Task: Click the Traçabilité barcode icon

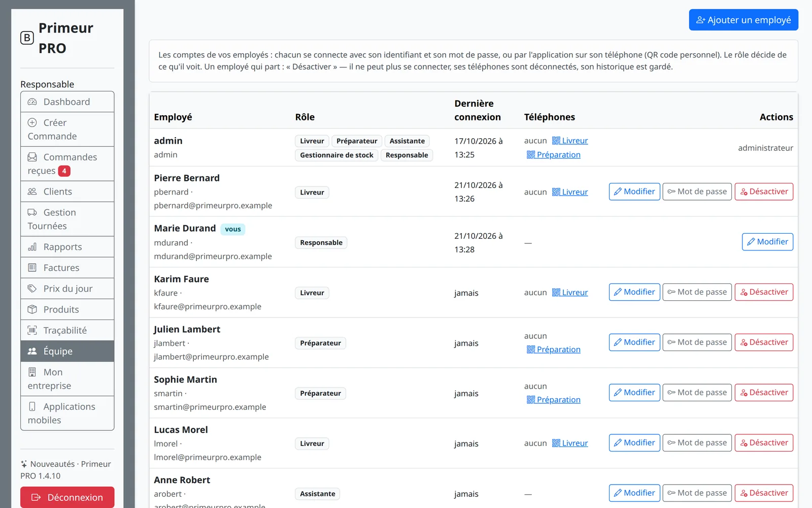Action: pos(32,330)
